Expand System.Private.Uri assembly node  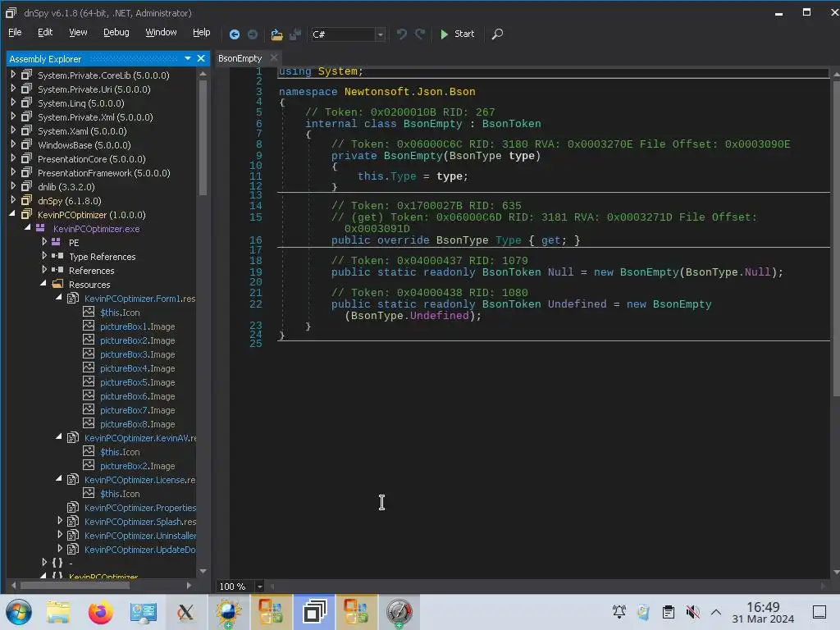13,89
